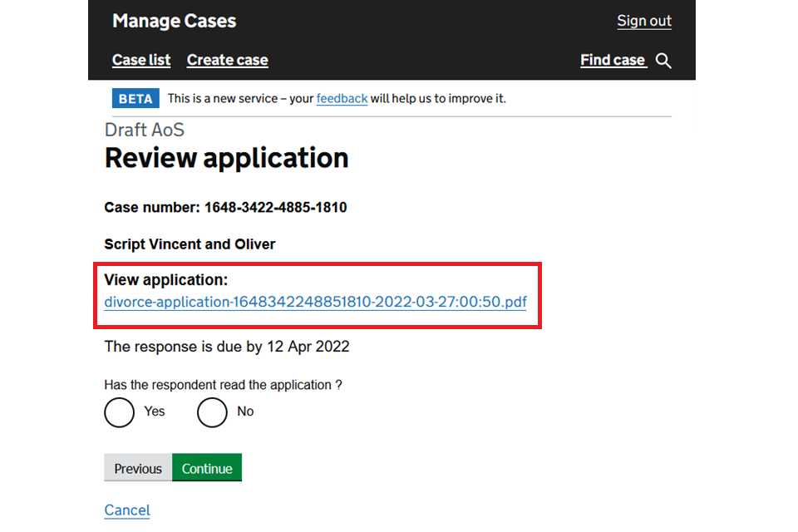The height and width of the screenshot is (532, 798).
Task: Cancel the review application form
Action: [127, 510]
